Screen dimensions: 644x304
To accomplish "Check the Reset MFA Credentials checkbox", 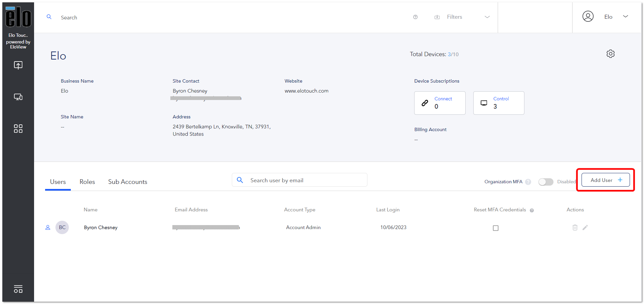I will (x=496, y=228).
